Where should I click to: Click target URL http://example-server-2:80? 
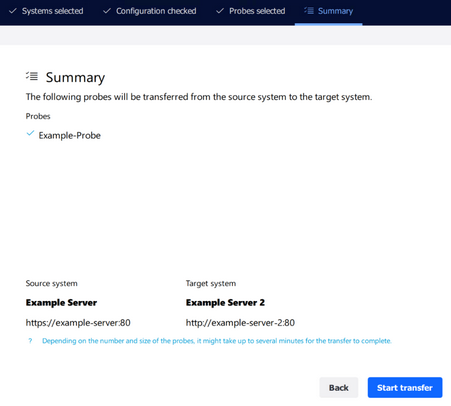click(240, 323)
